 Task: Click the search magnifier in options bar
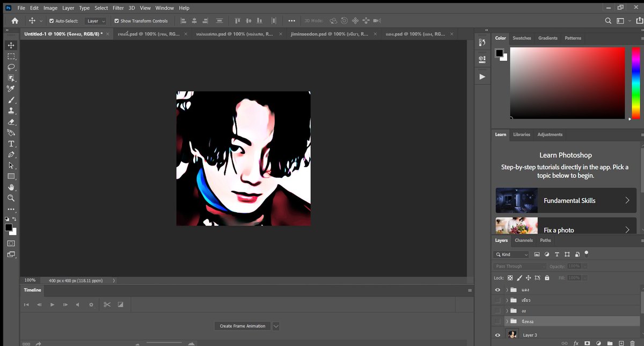pos(608,20)
